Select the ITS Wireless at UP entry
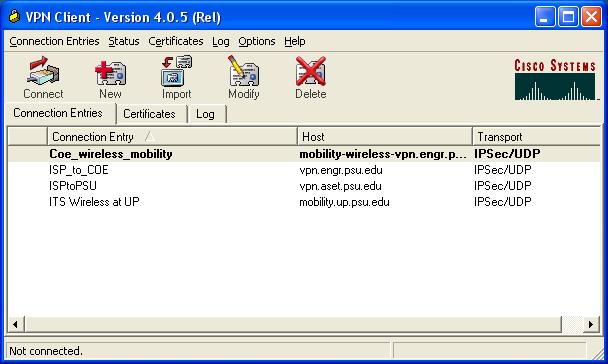Image resolution: width=608 pixels, height=364 pixels. (304, 202)
